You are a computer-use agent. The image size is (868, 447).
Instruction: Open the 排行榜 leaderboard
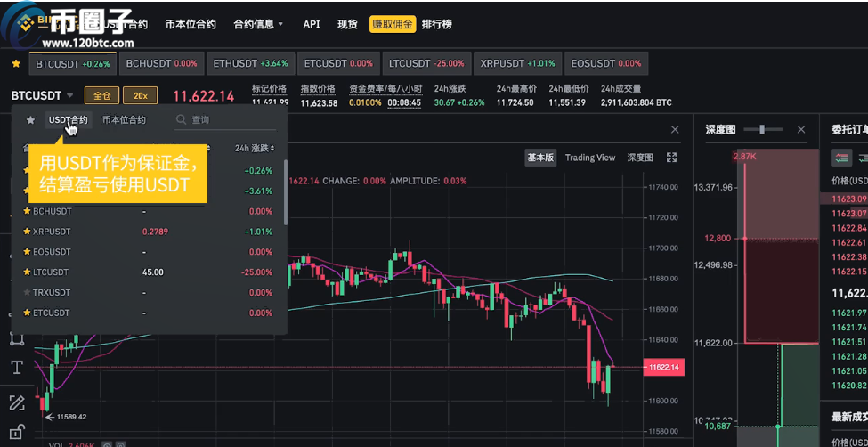click(437, 24)
